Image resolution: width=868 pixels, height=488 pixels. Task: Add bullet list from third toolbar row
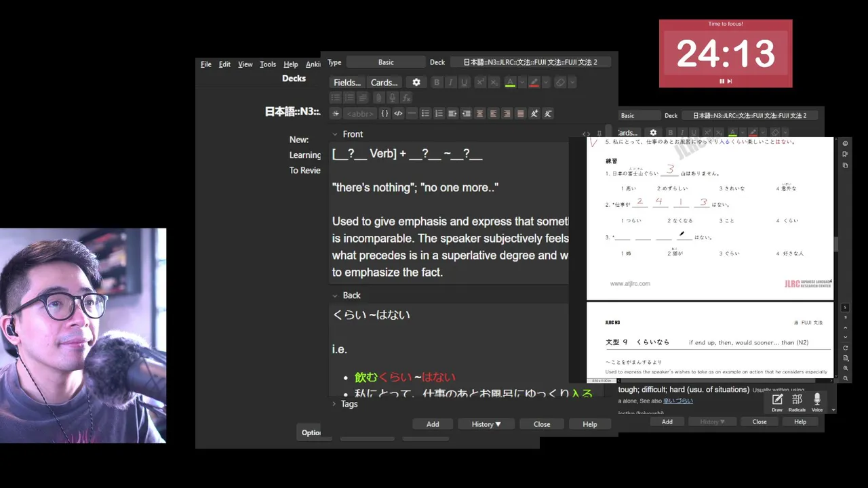click(425, 113)
